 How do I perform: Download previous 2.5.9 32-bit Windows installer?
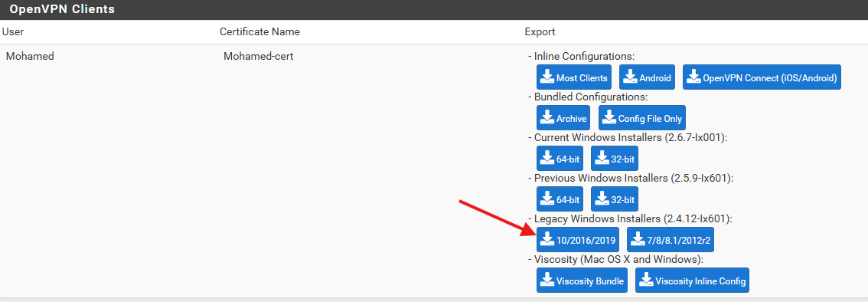tap(615, 199)
